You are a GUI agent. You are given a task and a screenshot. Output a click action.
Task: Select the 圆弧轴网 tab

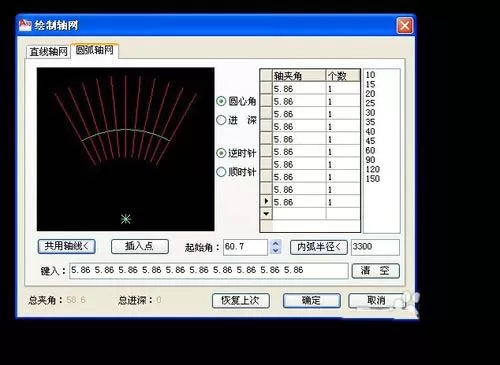[x=94, y=50]
